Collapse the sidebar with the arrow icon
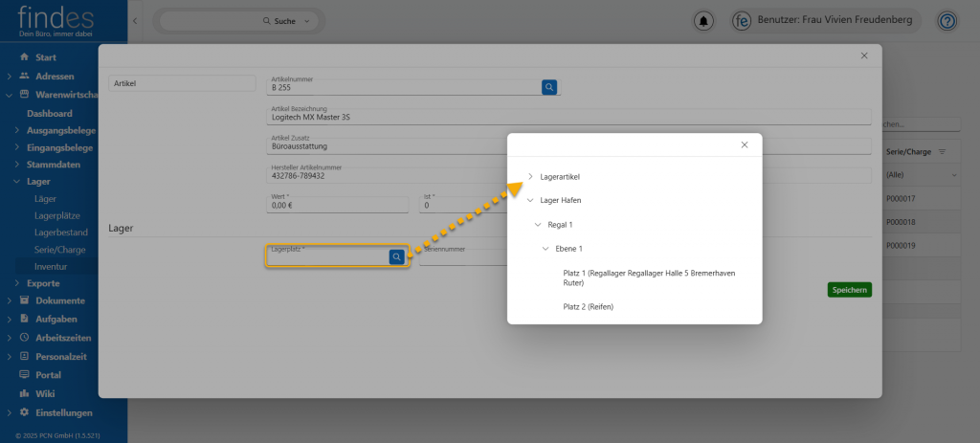The height and width of the screenshot is (443, 980). point(135,21)
